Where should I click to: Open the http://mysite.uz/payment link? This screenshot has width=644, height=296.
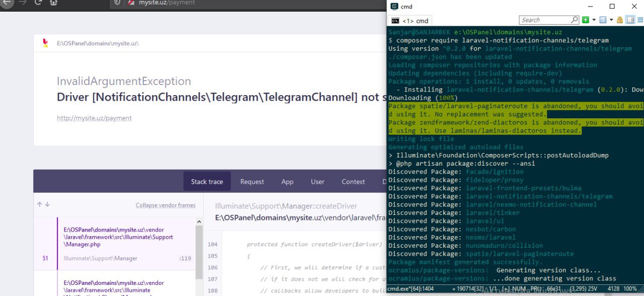94,118
